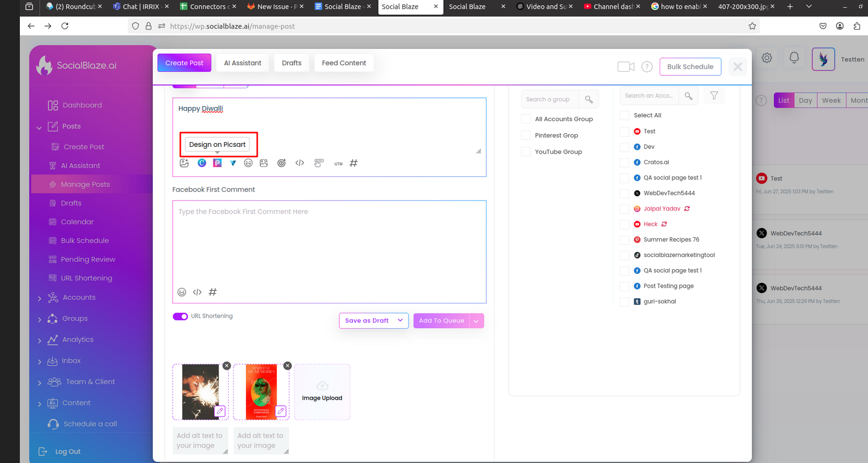Tick the WebDevTech5444 account checkbox
This screenshot has width=868, height=463.
(x=625, y=193)
